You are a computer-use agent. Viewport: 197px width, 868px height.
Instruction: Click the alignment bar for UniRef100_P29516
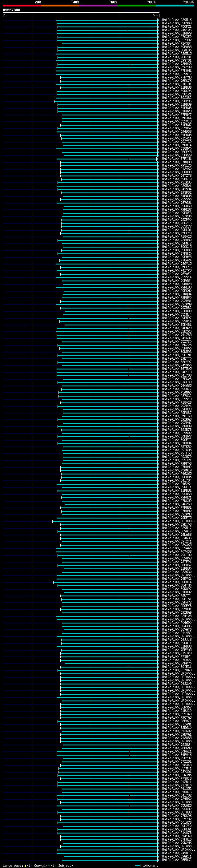tap(107, 20)
